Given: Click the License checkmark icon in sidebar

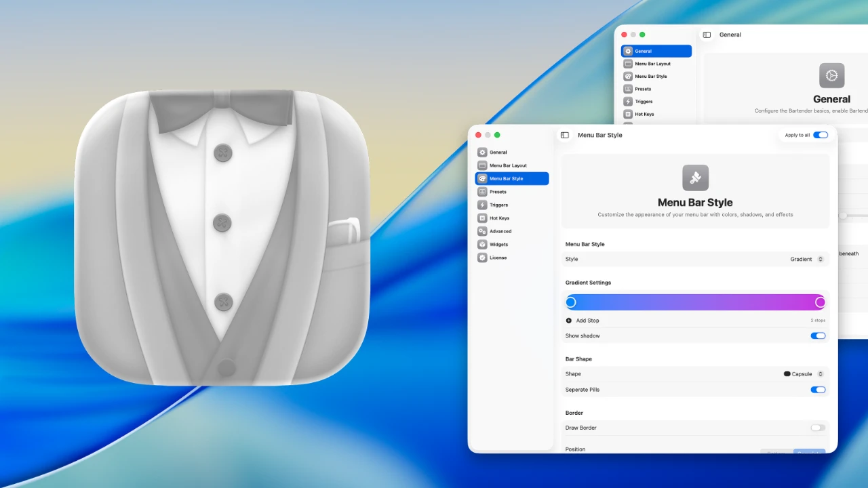Looking at the screenshot, I should click(x=482, y=258).
